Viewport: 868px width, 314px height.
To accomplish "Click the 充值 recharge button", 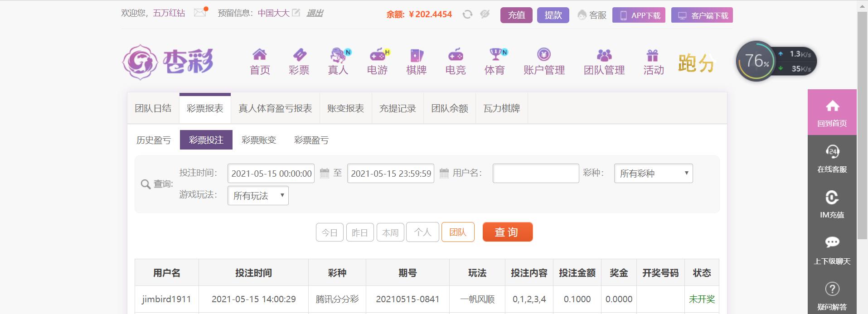I will pyautogui.click(x=516, y=15).
